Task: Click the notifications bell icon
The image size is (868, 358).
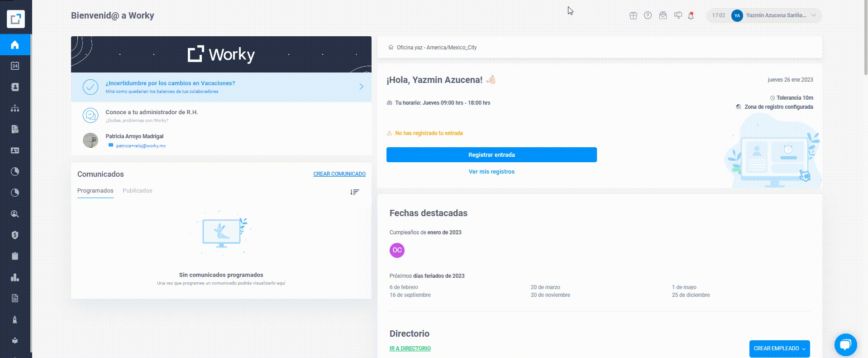Action: (x=691, y=15)
